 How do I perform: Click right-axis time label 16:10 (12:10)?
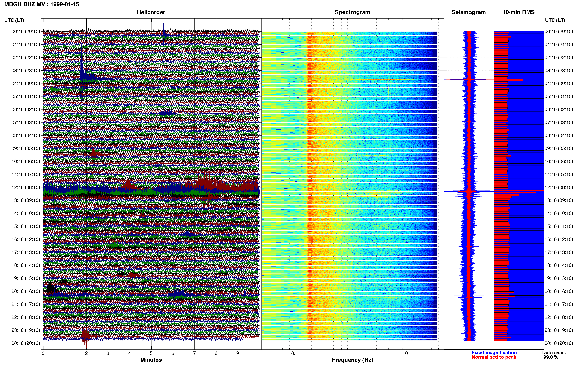[559, 239]
